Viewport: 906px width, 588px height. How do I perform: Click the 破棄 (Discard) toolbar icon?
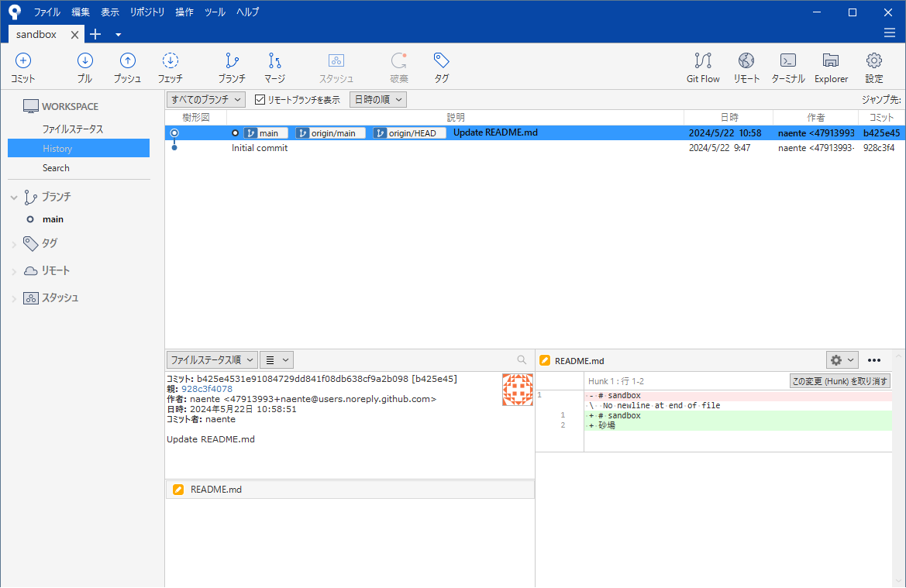tap(398, 67)
